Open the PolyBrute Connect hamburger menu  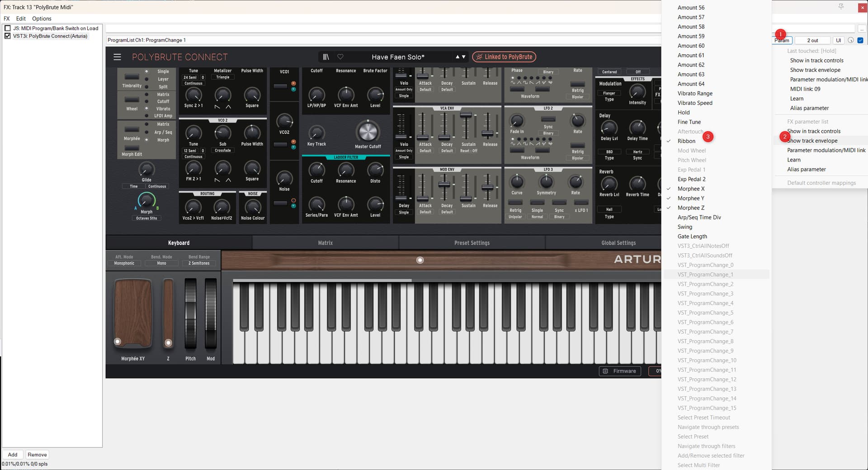tap(117, 57)
